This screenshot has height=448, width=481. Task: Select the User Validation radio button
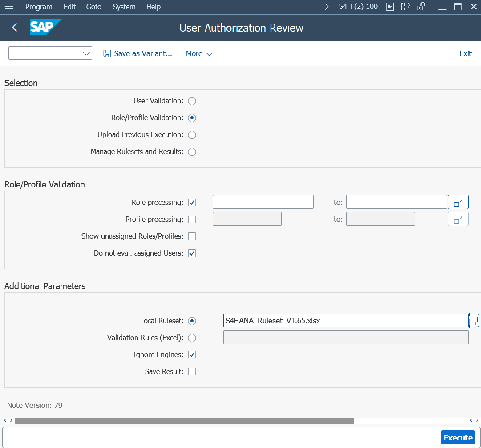[192, 101]
